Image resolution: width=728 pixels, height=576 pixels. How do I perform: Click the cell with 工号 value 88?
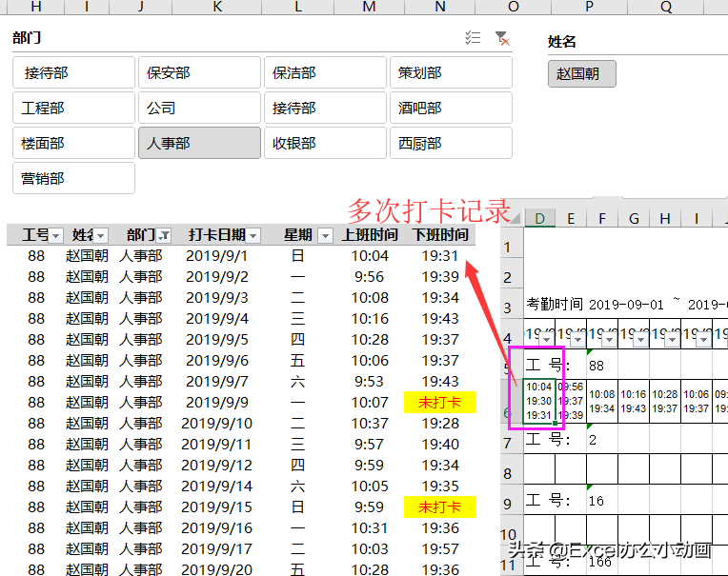click(602, 366)
